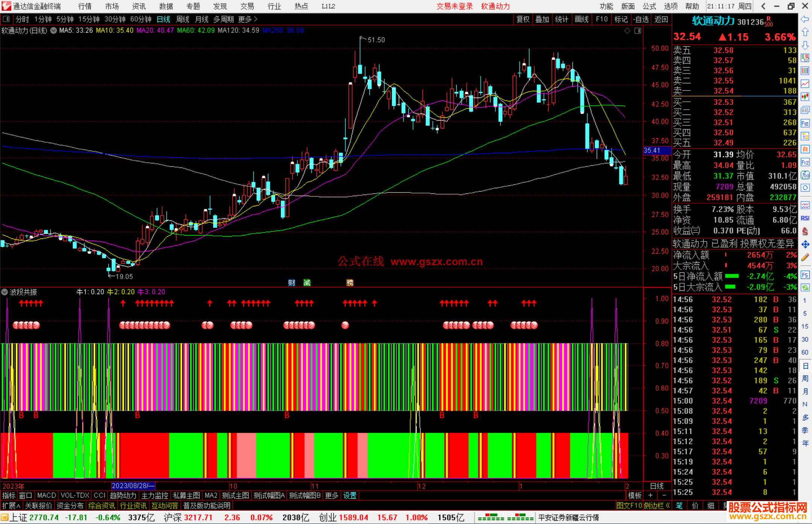Screen dimensions: 812x524
Task: Collapse sidebar using 侧边栏 button
Action: click(657, 506)
